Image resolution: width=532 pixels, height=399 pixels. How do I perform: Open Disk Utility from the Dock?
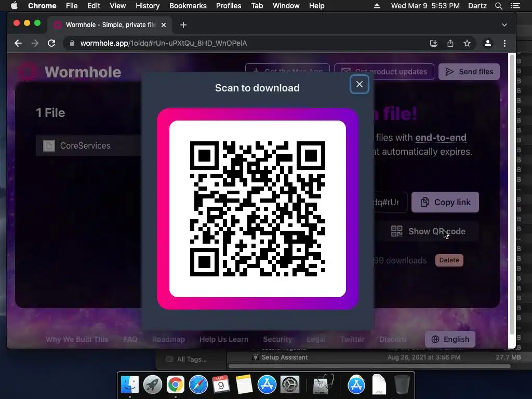point(322,385)
